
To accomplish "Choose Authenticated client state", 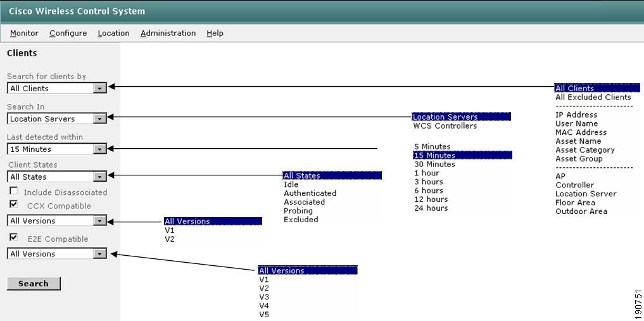I will (310, 193).
